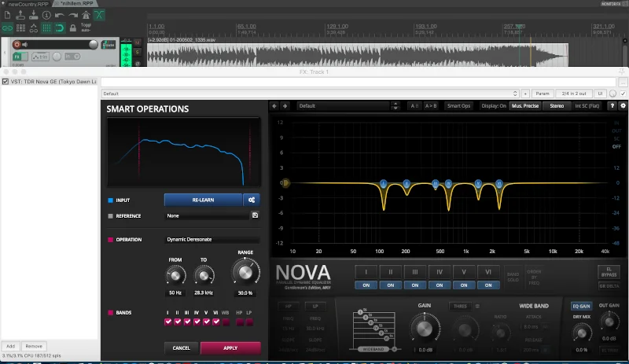The height and width of the screenshot is (364, 629).
Task: Click the Param button
Action: pyautogui.click(x=543, y=94)
